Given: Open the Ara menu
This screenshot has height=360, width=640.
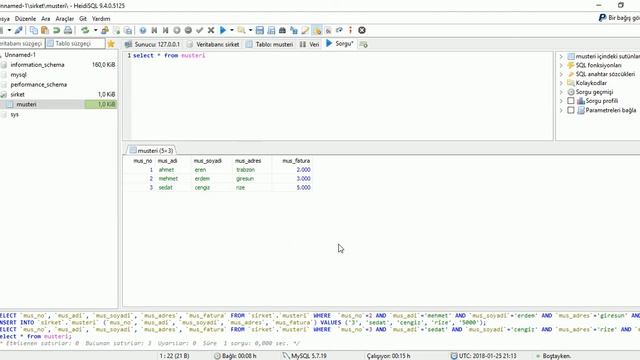Looking at the screenshot, I should click(45, 19).
